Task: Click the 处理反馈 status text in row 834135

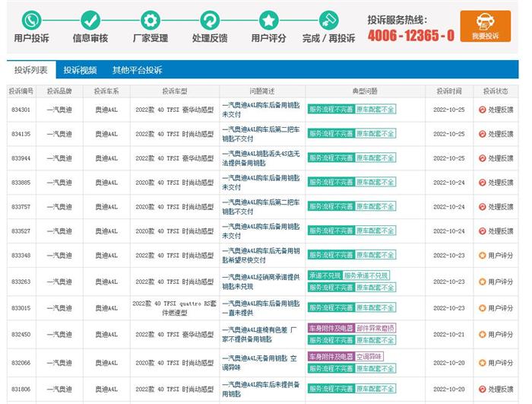Action: [500, 134]
